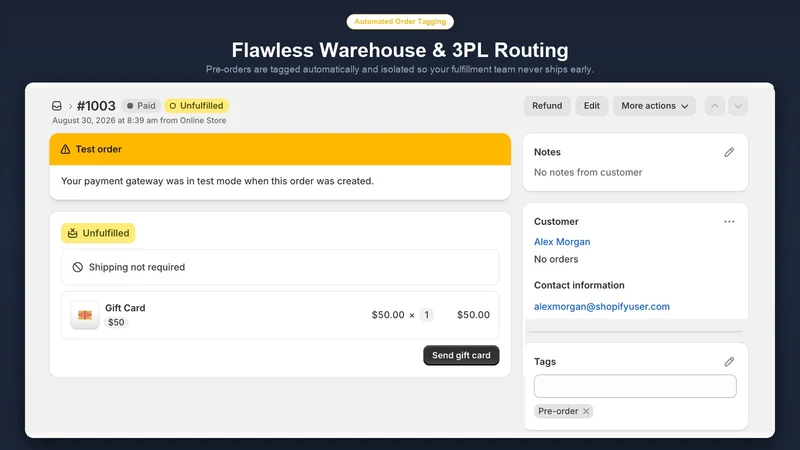The width and height of the screenshot is (800, 450).
Task: Open the Gift Card product thumbnail
Action: coord(85,315)
